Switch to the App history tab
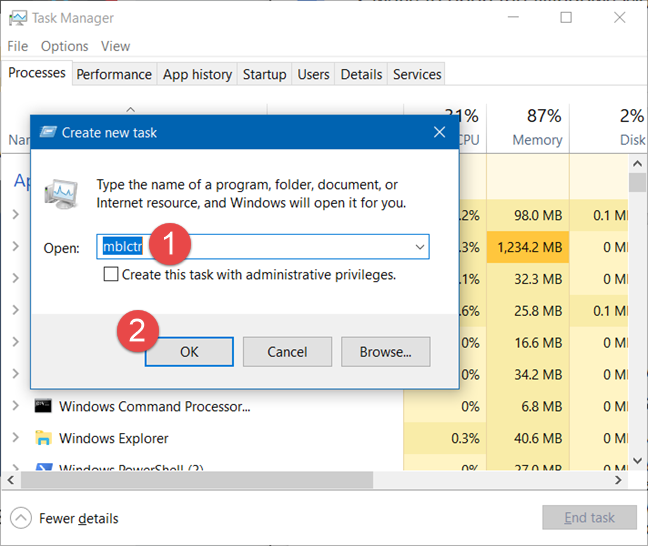The width and height of the screenshot is (648, 546). (197, 74)
